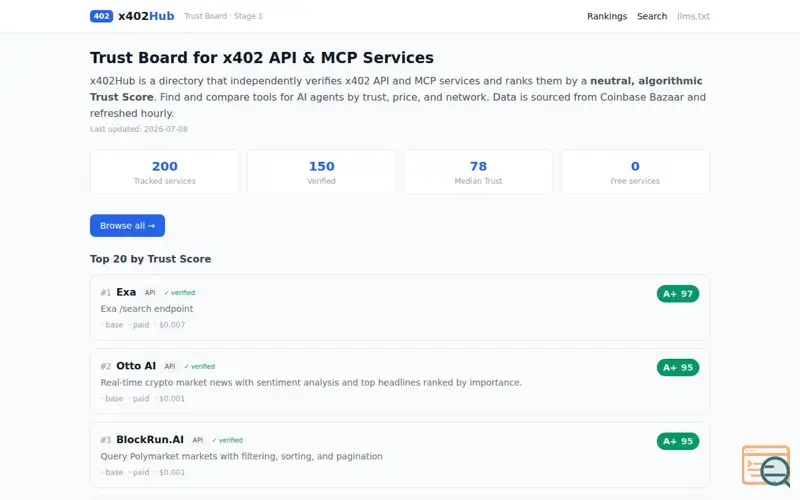Click the terminal magnifier inspector icon
The width and height of the screenshot is (800, 500).
(x=766, y=466)
